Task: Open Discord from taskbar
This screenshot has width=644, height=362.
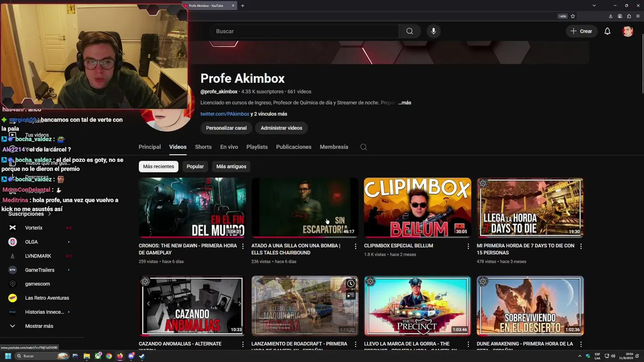Action: [x=131, y=356]
